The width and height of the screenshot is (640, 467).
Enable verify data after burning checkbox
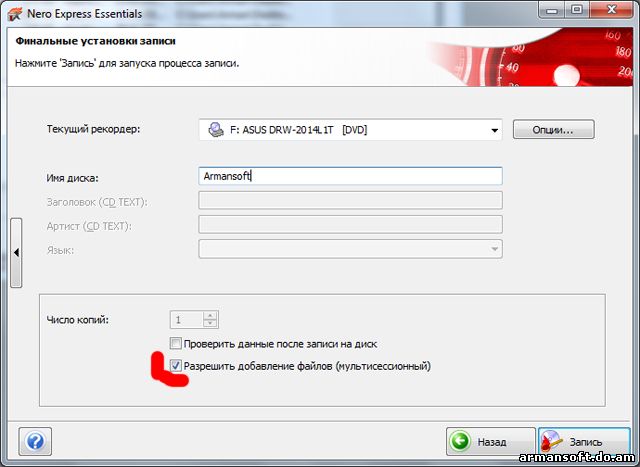176,343
